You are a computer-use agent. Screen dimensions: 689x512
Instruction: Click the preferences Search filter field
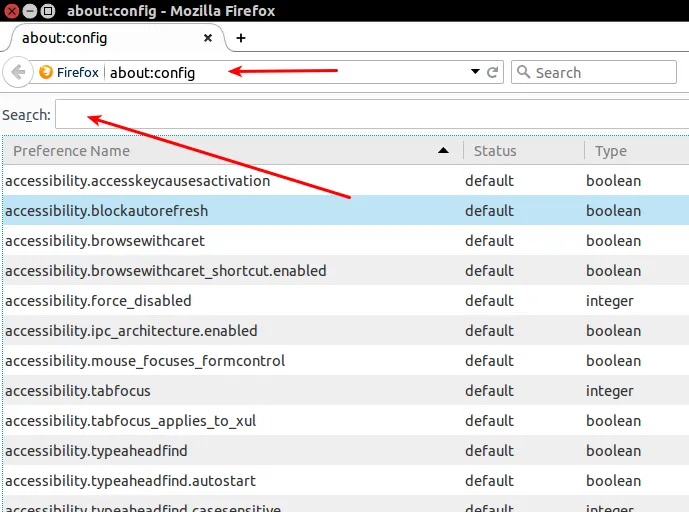coord(372,115)
